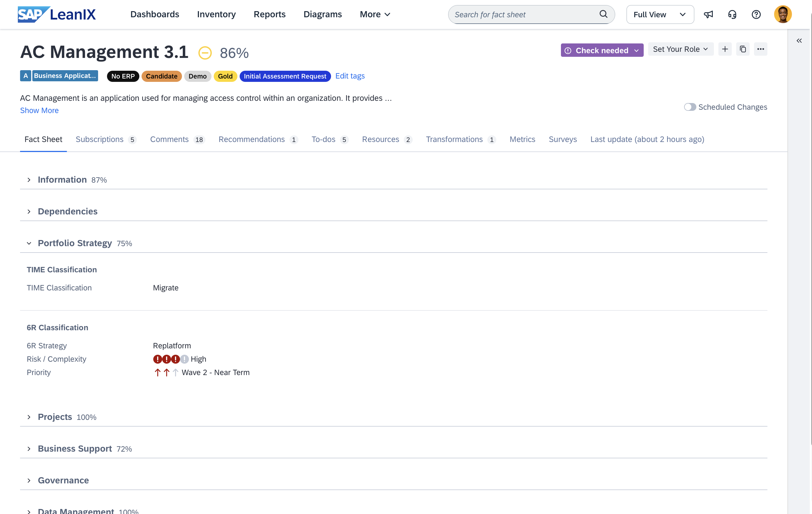Collapse the right side panel arrows
Image resolution: width=812 pixels, height=514 pixels.
799,41
